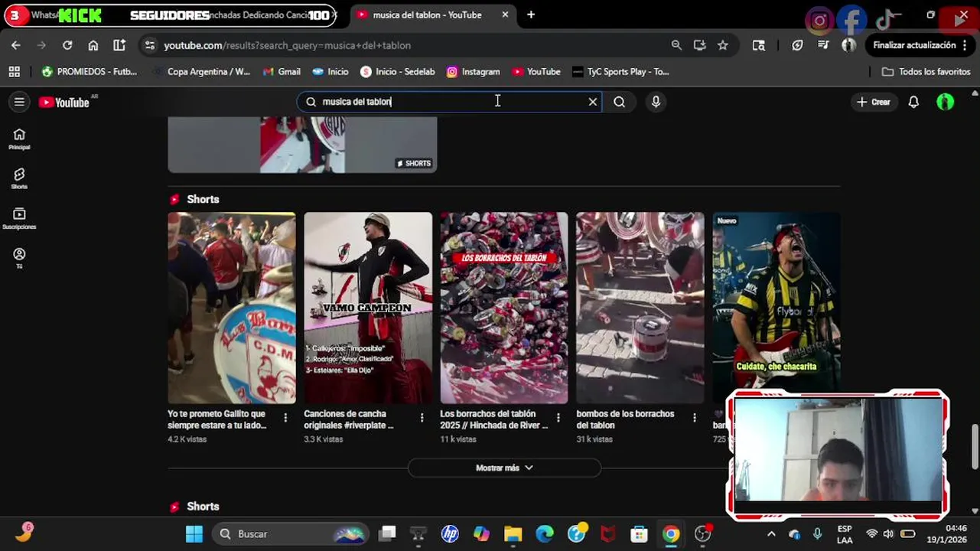This screenshot has width=980, height=551.
Task: Open options for 'Los borrachos del tablón 2025' short
Action: coord(558,418)
